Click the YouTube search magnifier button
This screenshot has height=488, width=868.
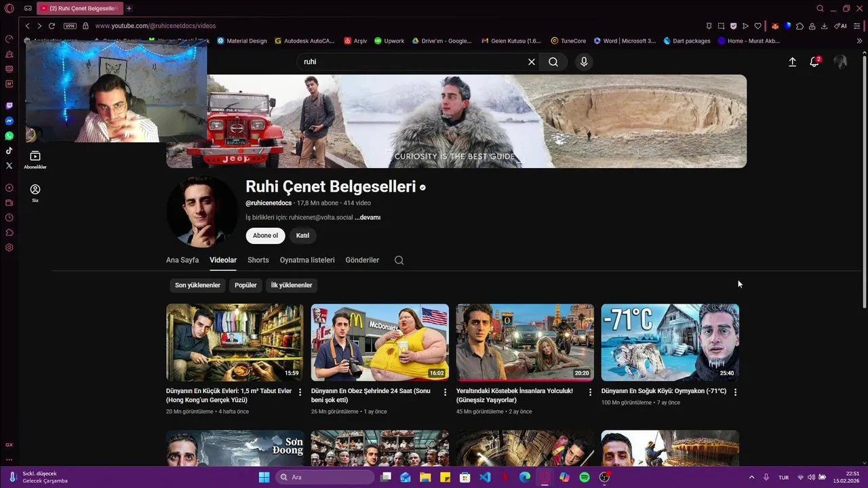point(553,62)
